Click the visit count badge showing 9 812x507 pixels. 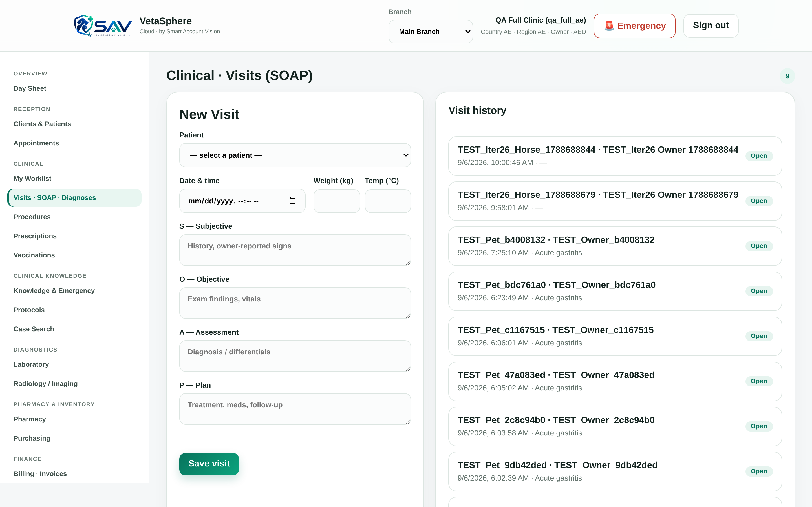[787, 76]
